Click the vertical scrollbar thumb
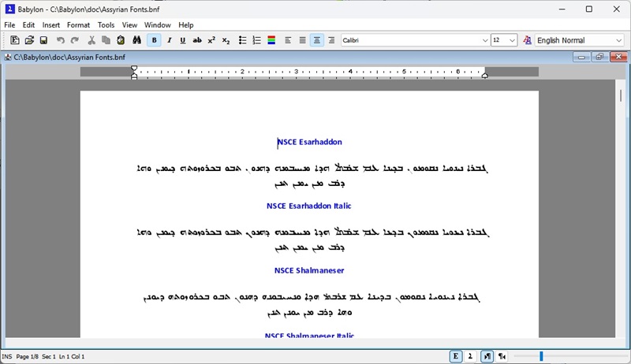The width and height of the screenshot is (631, 364). [621, 95]
